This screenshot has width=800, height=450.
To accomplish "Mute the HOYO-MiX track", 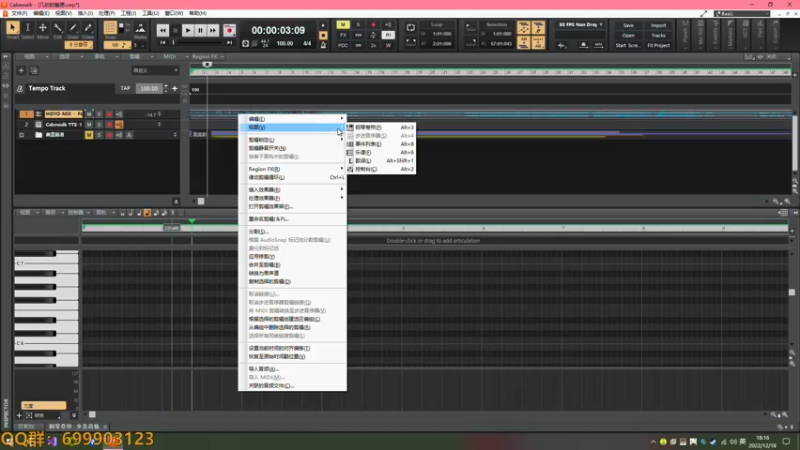I will [x=89, y=114].
